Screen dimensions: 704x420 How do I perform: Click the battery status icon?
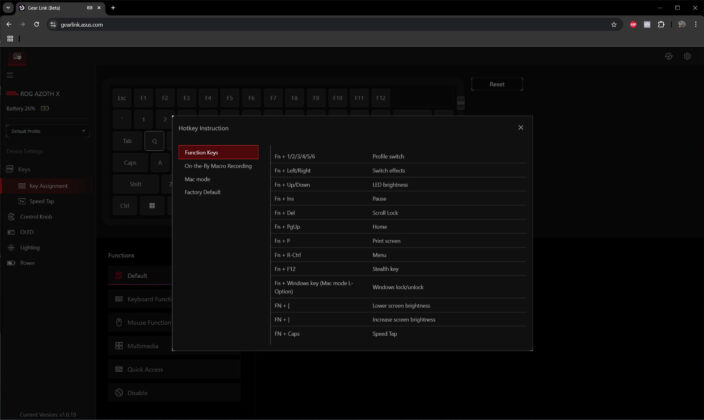click(45, 108)
